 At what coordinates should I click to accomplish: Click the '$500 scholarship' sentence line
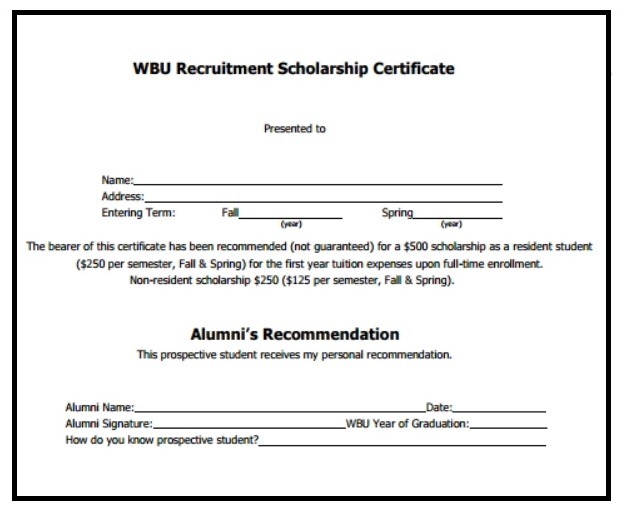tap(310, 247)
